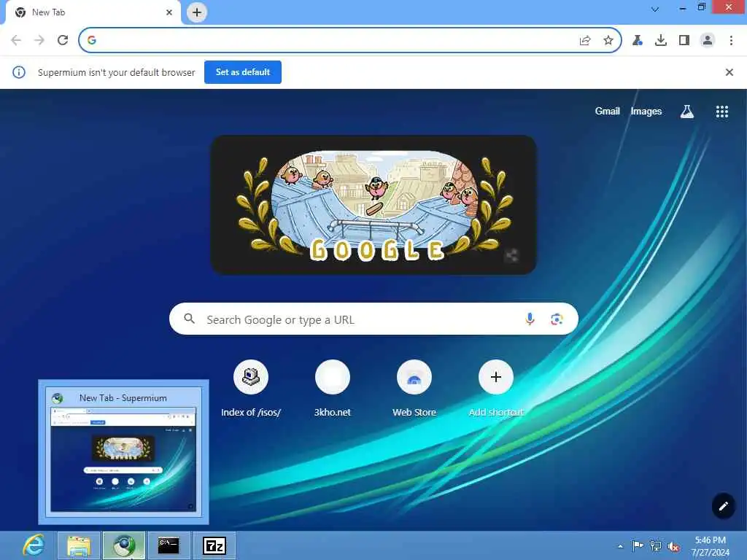Select the New Tab browser tab
The height and width of the screenshot is (560, 747).
tap(93, 12)
